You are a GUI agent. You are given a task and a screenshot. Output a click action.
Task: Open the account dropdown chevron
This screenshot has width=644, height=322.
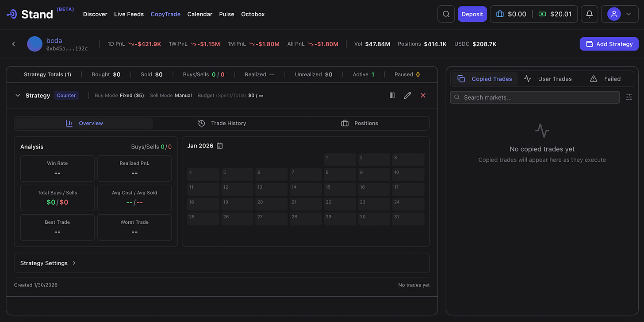629,14
